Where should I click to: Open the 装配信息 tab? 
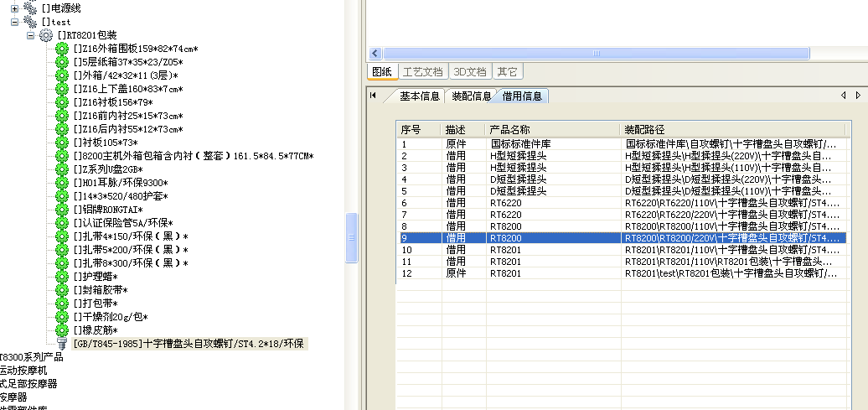471,96
